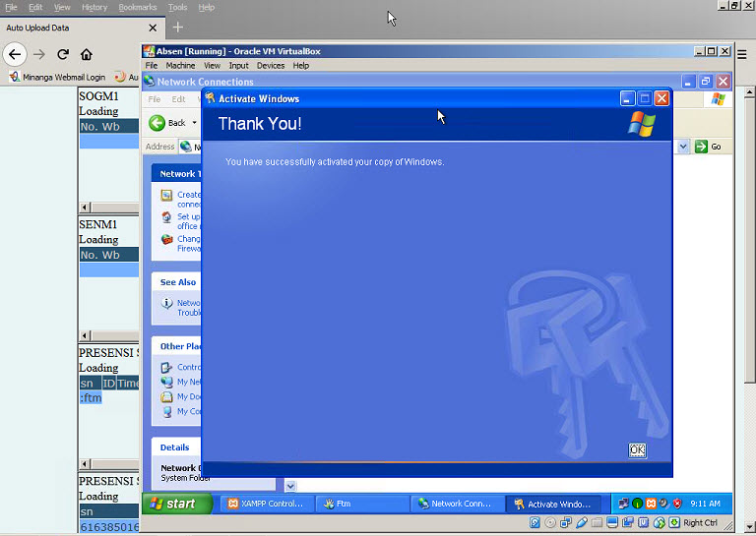This screenshot has width=756, height=536.
Task: Click OK in Activate Windows dialog
Action: pos(638,449)
